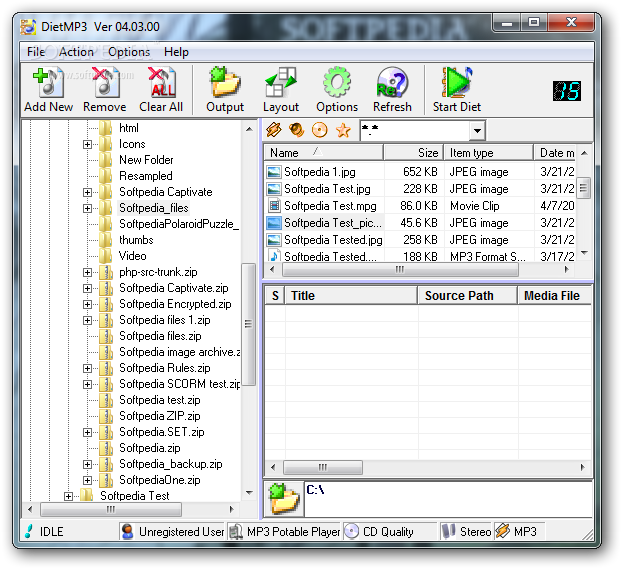622x569 pixels.
Task: Click the Source Path column header
Action: click(x=467, y=296)
